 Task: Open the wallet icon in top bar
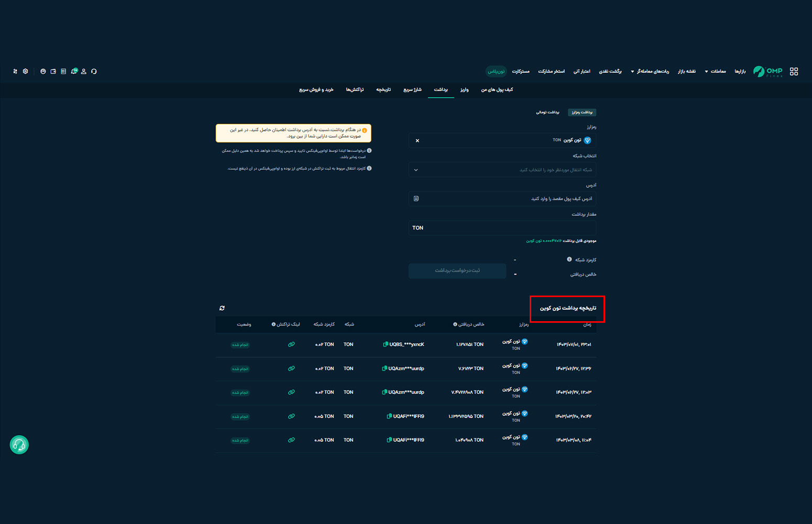click(x=53, y=71)
